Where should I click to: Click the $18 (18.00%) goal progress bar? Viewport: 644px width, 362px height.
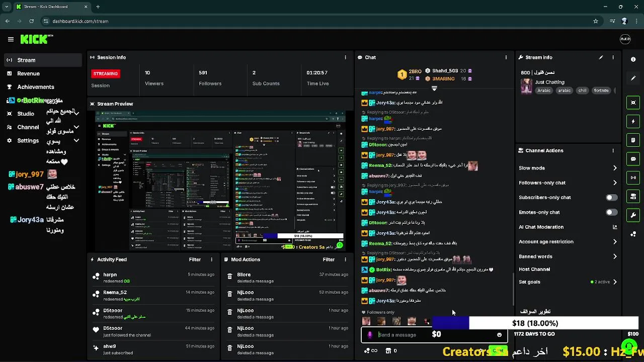click(535, 323)
